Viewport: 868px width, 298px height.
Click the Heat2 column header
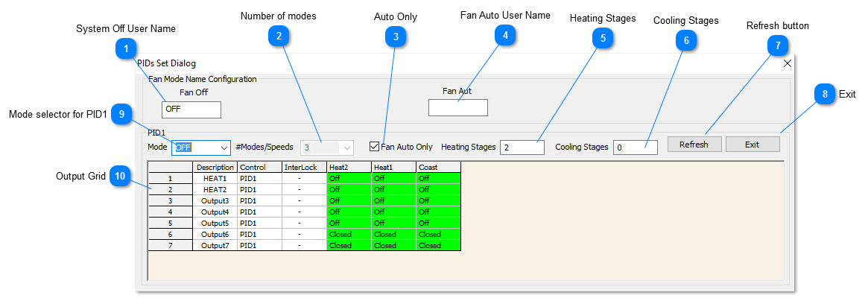tap(349, 168)
